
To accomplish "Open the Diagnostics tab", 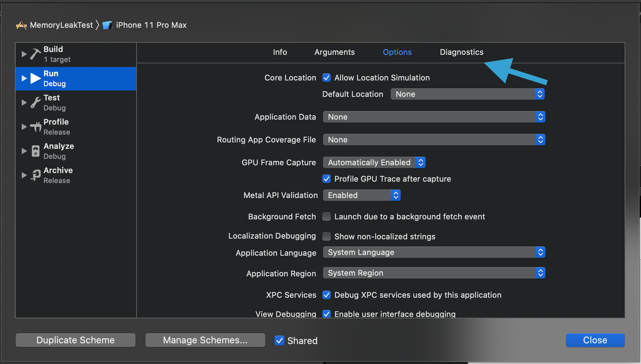I will pyautogui.click(x=461, y=52).
